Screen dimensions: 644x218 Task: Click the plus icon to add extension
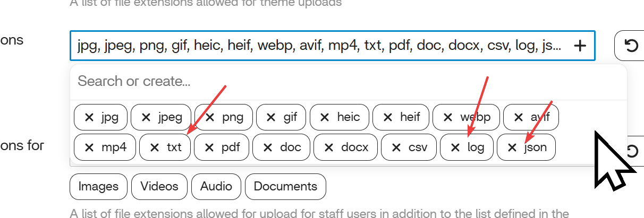tap(580, 46)
